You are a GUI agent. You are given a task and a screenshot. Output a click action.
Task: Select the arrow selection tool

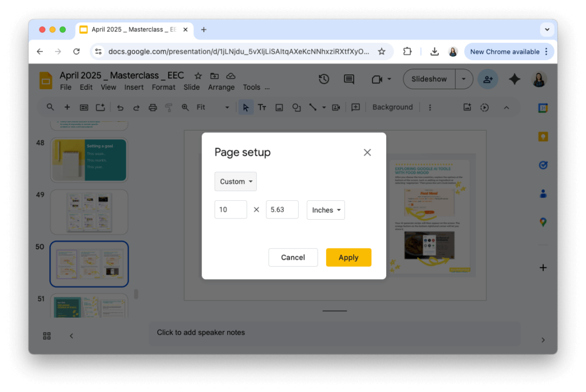coord(246,107)
